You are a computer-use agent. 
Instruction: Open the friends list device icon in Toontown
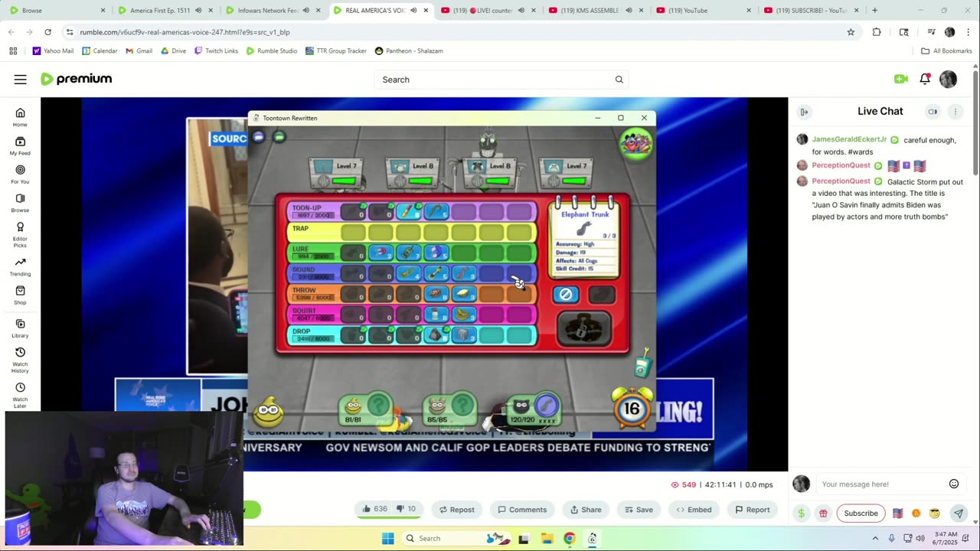(642, 364)
